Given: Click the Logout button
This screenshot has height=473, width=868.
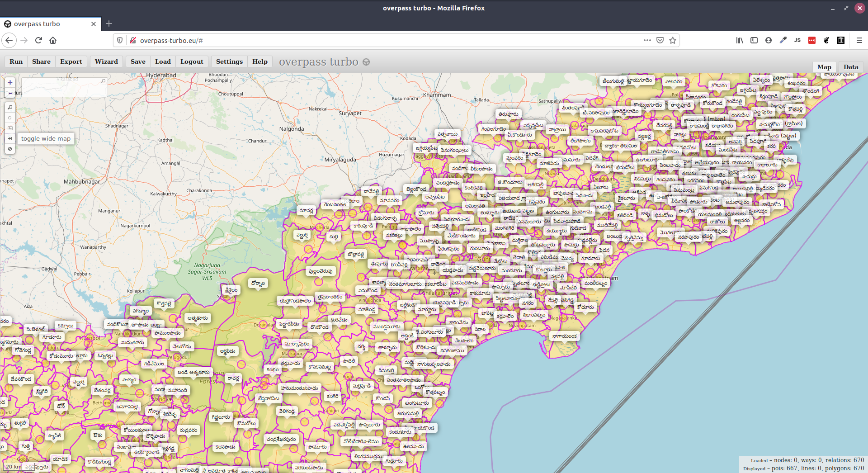Looking at the screenshot, I should [x=192, y=61].
